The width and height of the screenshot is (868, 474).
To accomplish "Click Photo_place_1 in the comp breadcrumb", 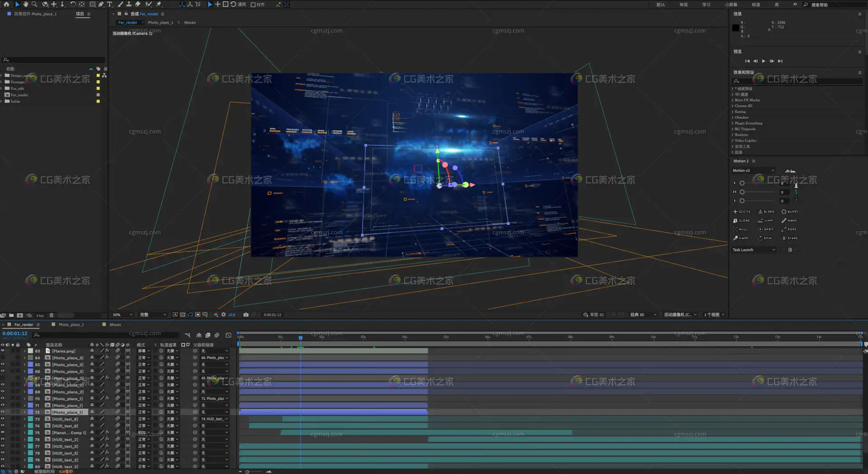I will click(x=160, y=23).
